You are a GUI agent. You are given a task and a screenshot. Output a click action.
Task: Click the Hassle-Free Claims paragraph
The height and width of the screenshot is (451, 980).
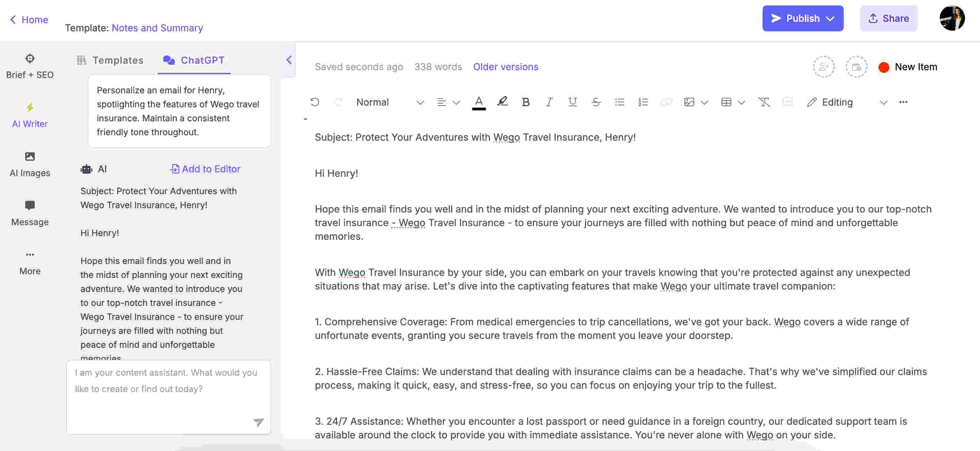pos(621,378)
